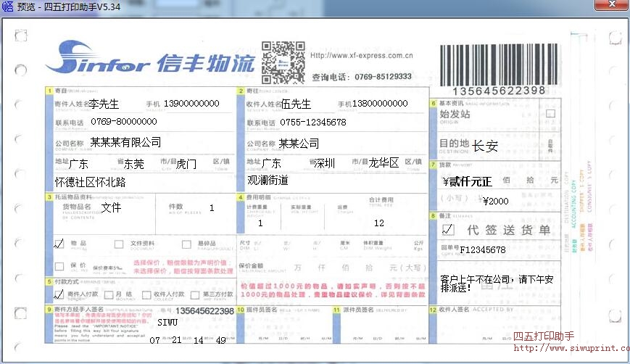This screenshot has height=364, width=630.
Task: Click the company name 某某某有限公司
Action: pos(125,142)
